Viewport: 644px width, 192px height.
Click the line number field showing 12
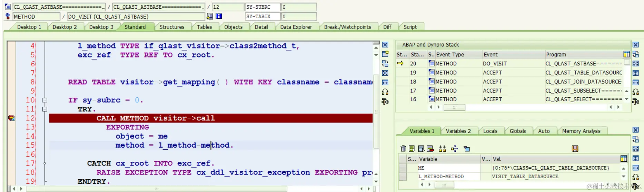[228, 7]
